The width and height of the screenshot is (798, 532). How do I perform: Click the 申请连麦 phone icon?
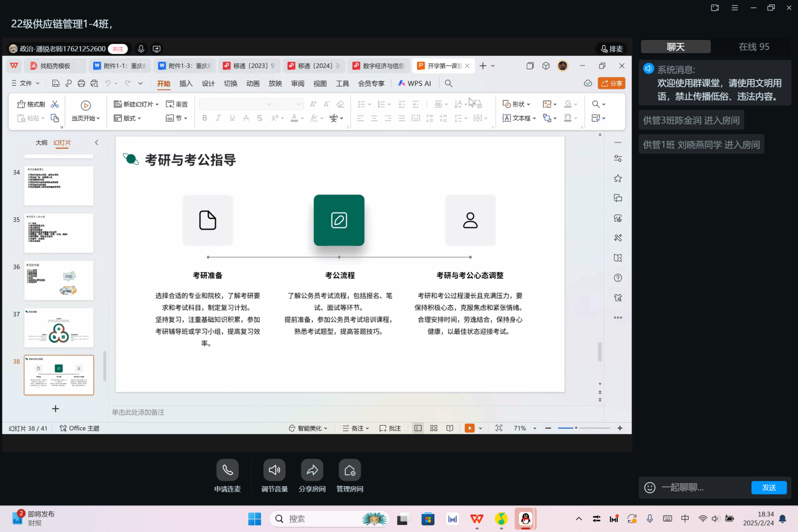pyautogui.click(x=227, y=470)
